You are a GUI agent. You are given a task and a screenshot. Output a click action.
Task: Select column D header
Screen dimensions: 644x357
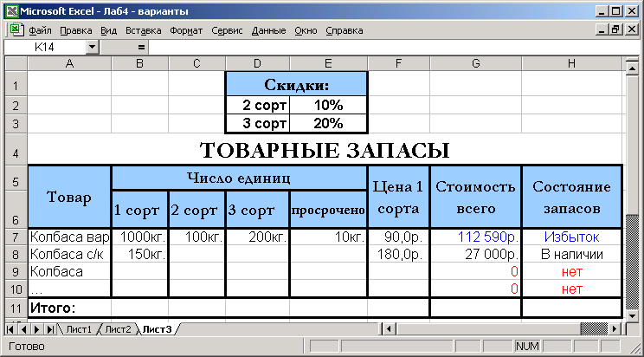[258, 63]
